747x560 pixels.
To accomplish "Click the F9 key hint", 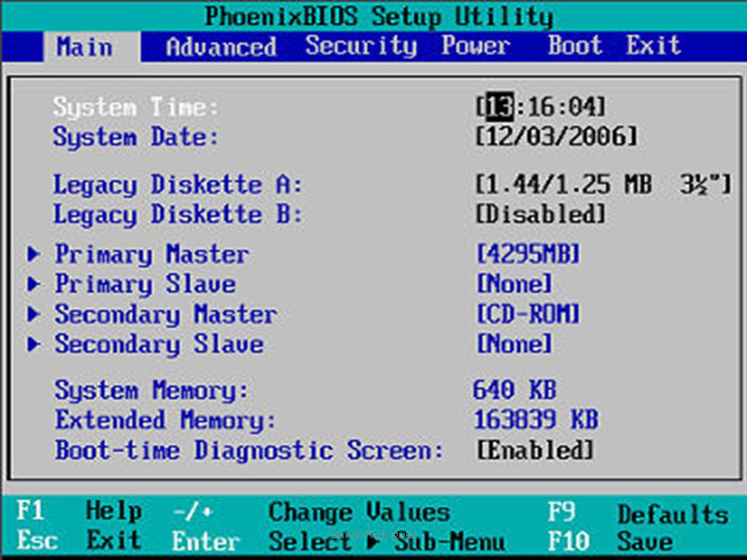I will [x=562, y=513].
